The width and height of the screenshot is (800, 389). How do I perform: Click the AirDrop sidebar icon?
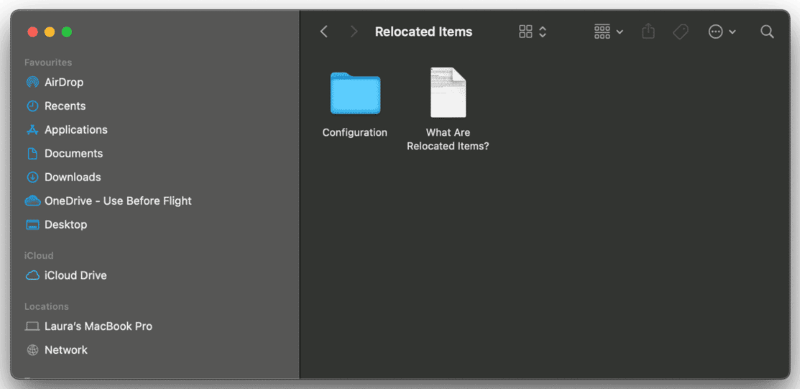[32, 82]
